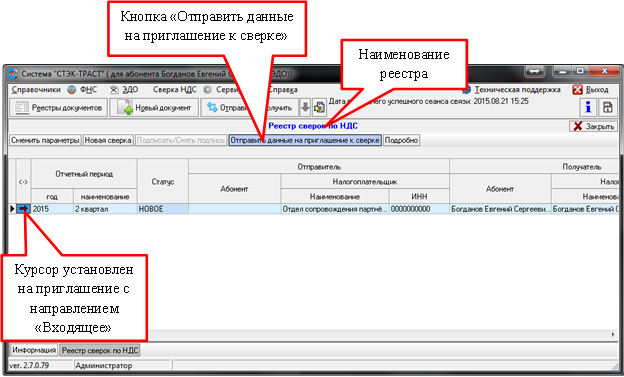The width and height of the screenshot is (624, 377).
Task: Open the ЭДО menu
Action: pos(130,90)
